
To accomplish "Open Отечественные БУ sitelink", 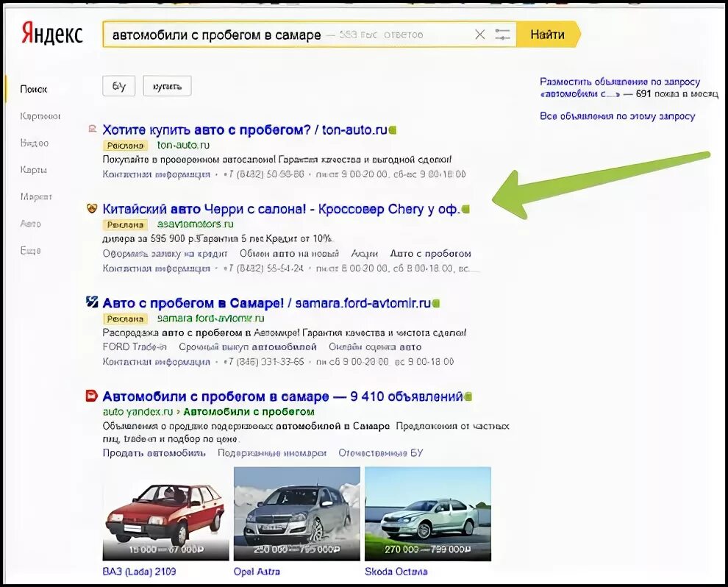I will point(381,453).
